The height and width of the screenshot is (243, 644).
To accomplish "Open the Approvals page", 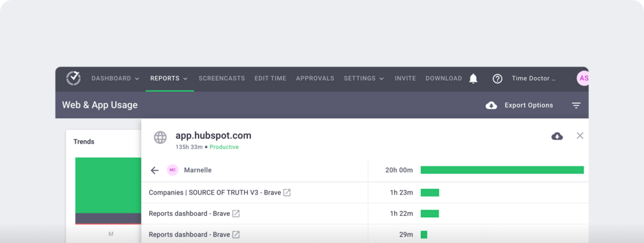I will (x=315, y=79).
